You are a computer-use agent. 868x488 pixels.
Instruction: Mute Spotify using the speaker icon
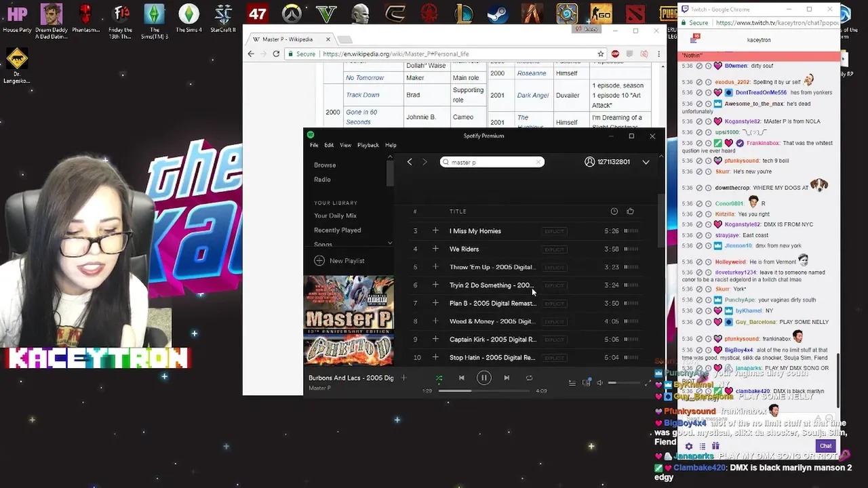[x=600, y=383]
